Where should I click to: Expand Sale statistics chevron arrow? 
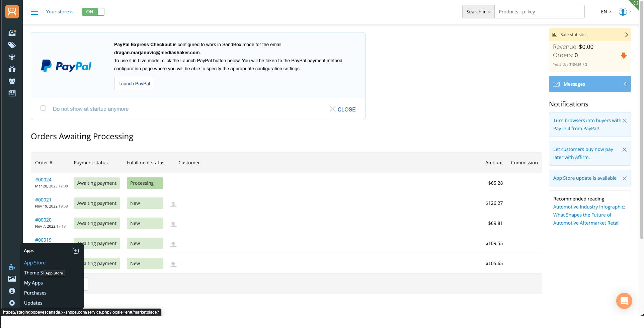[x=626, y=35]
